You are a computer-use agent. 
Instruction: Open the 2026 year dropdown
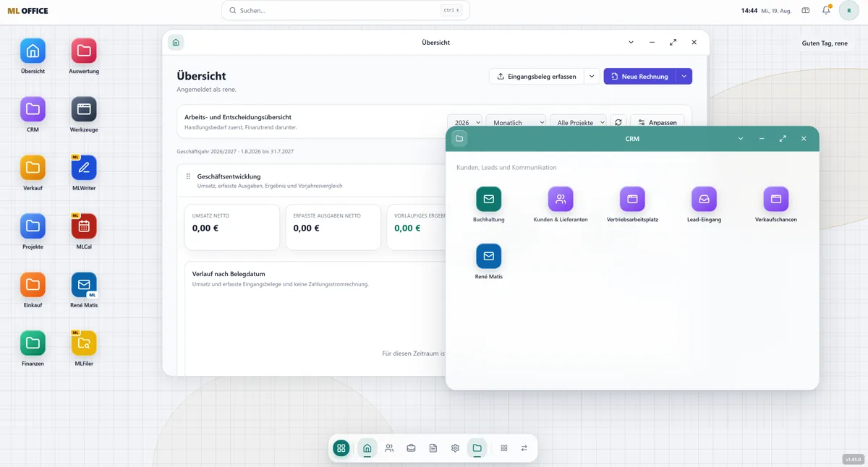click(x=464, y=123)
